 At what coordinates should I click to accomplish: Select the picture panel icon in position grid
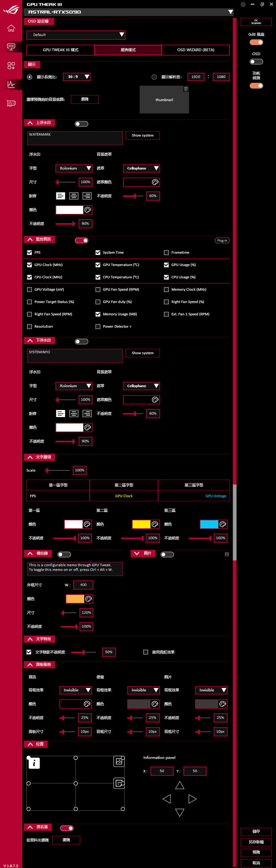click(119, 762)
